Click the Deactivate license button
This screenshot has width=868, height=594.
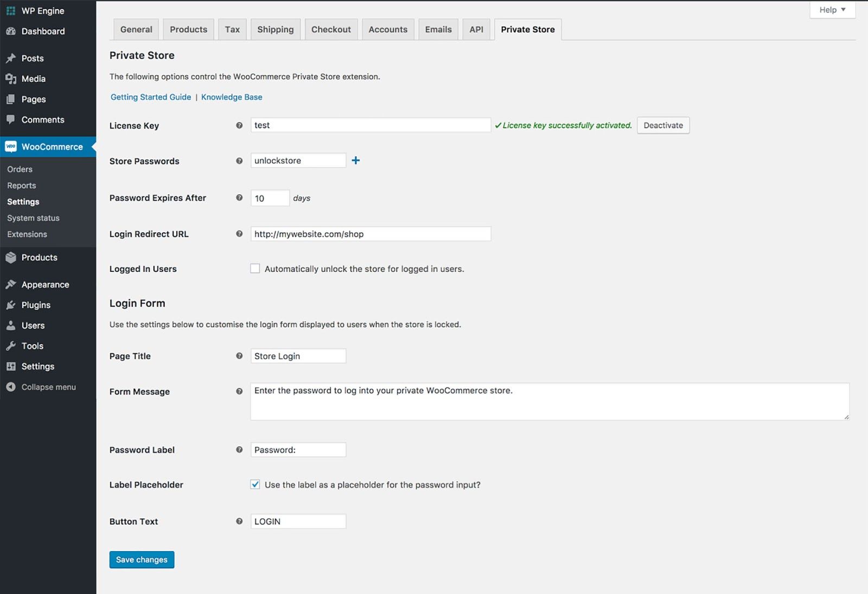pyautogui.click(x=663, y=125)
